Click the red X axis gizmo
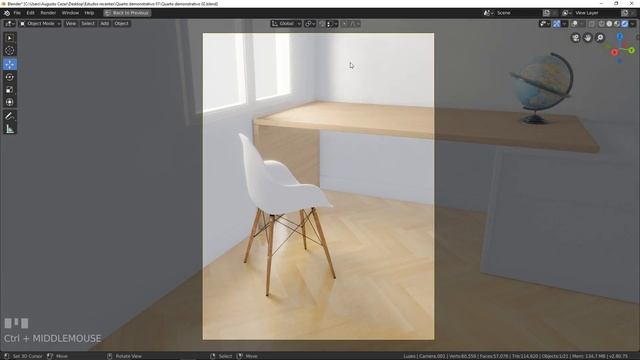The image size is (640, 360). pyautogui.click(x=614, y=52)
